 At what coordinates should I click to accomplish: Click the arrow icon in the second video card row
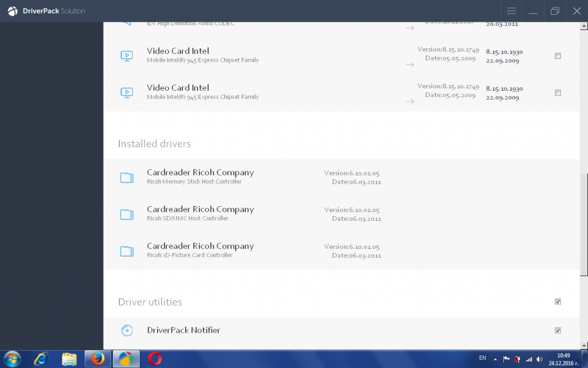click(x=409, y=101)
